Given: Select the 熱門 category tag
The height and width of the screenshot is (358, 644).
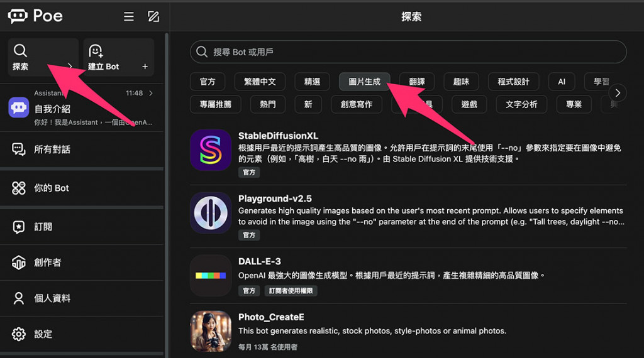Looking at the screenshot, I should (267, 104).
